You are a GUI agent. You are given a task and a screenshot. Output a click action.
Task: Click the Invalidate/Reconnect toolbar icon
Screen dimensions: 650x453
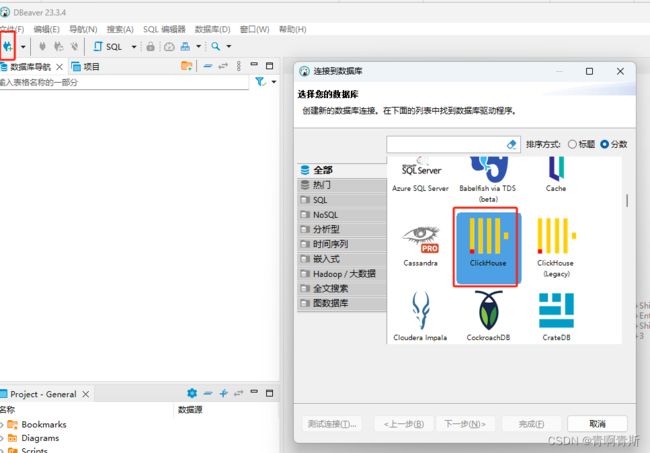[x=58, y=46]
